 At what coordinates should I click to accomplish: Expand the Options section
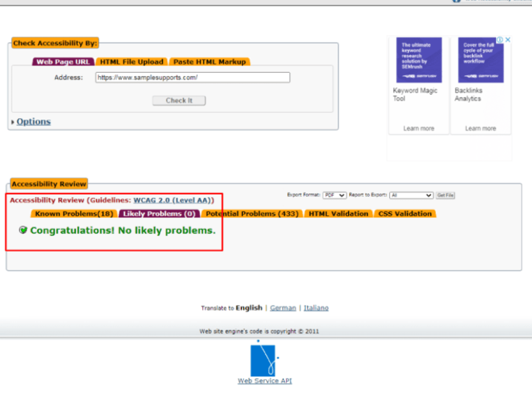click(x=34, y=121)
